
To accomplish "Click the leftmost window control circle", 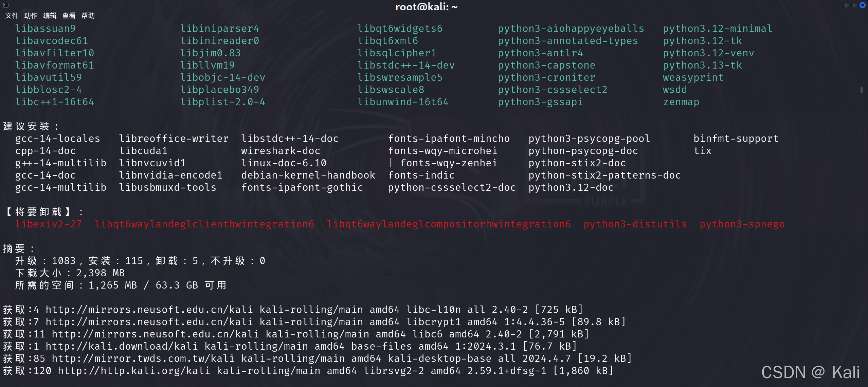I will click(846, 5).
